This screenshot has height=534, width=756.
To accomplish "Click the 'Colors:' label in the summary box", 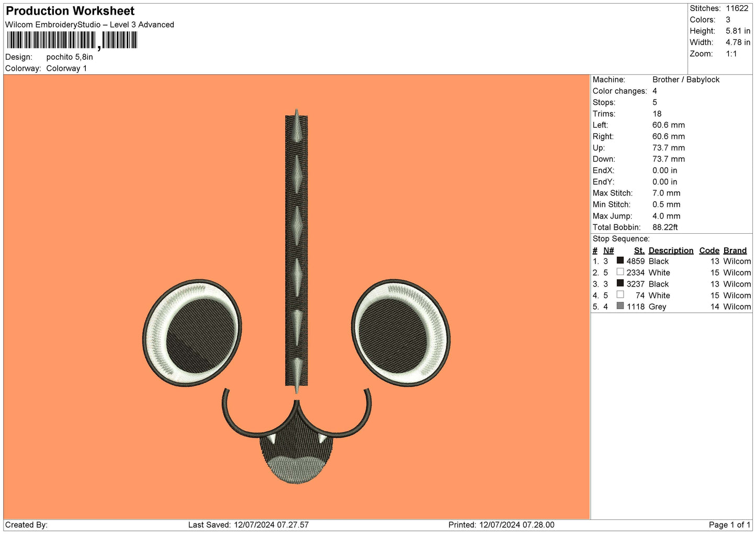I will (702, 20).
